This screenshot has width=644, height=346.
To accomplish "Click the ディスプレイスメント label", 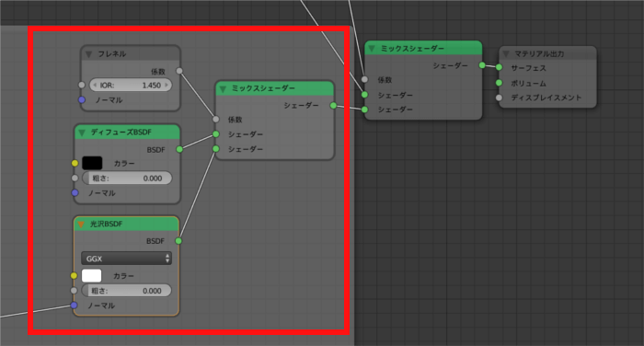I will pyautogui.click(x=546, y=98).
